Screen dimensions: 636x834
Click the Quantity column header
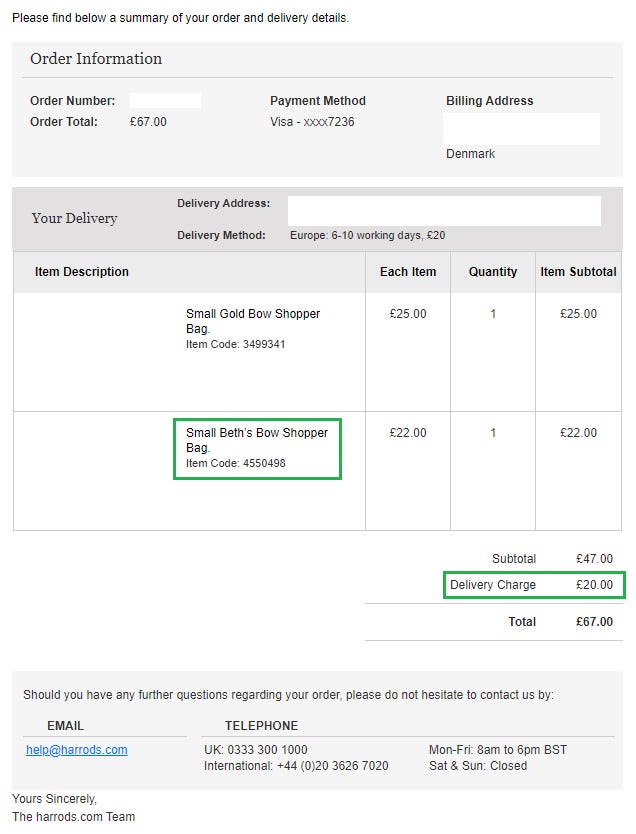tap(493, 272)
